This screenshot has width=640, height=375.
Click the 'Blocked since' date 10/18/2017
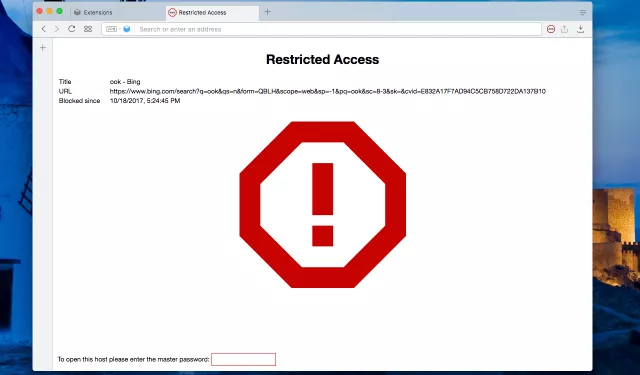[x=145, y=101]
